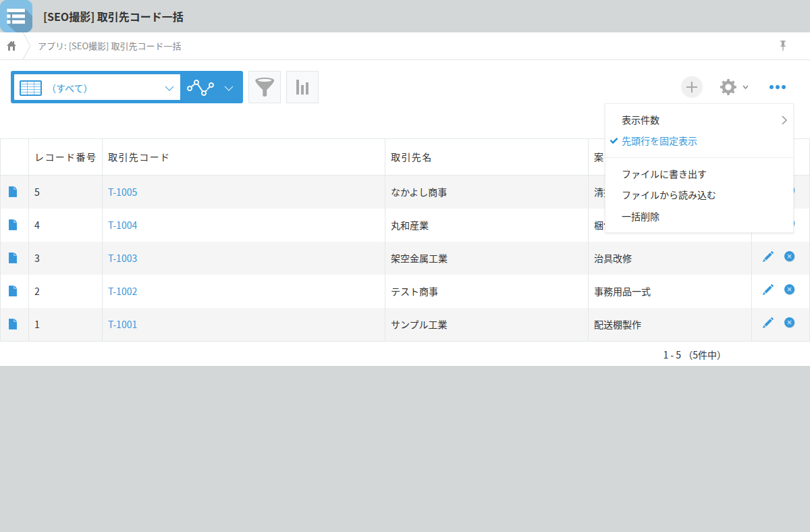Image resolution: width=810 pixels, height=532 pixels.
Task: Toggle 先頭行を固定表示 option
Action: pyautogui.click(x=699, y=142)
